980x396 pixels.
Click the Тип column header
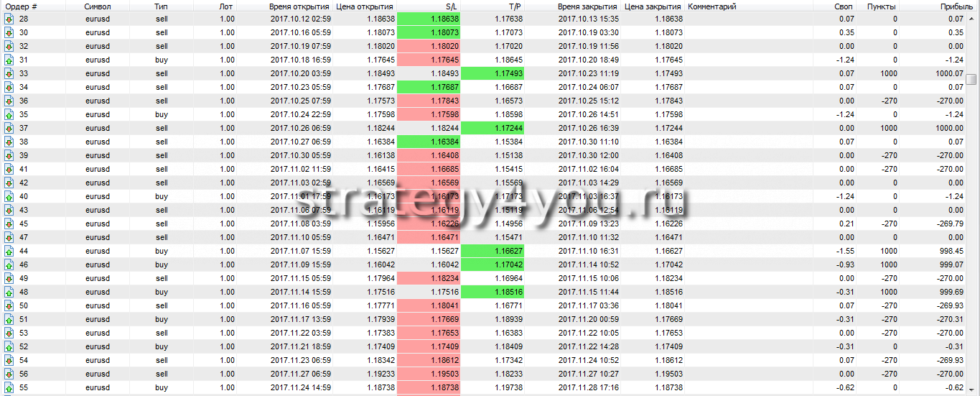point(162,6)
